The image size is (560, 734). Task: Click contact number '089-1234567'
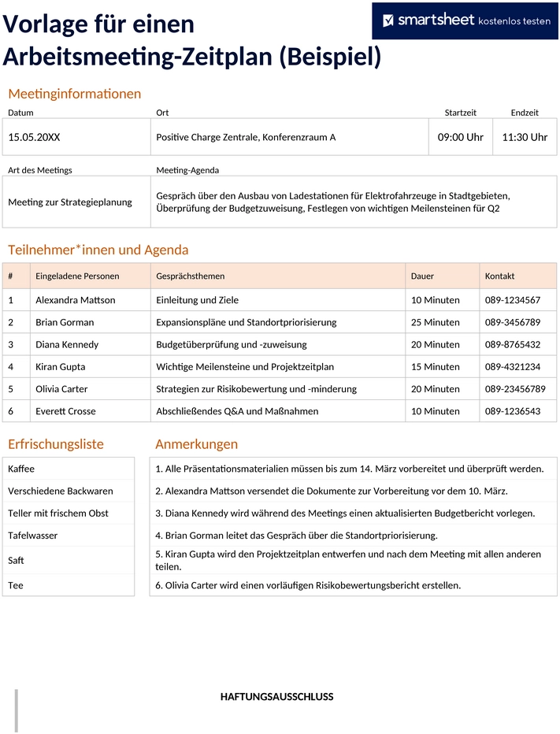(x=513, y=300)
